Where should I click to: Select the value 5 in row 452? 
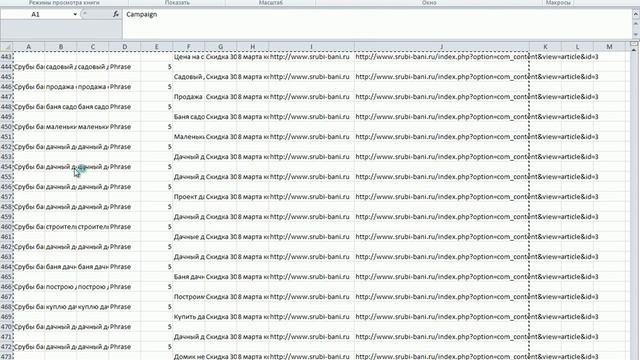(157, 147)
